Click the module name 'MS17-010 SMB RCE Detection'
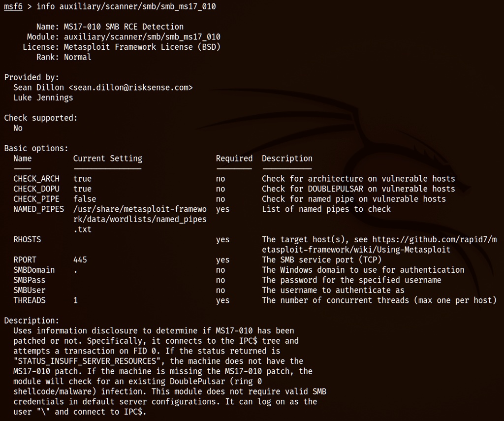 tap(124, 27)
